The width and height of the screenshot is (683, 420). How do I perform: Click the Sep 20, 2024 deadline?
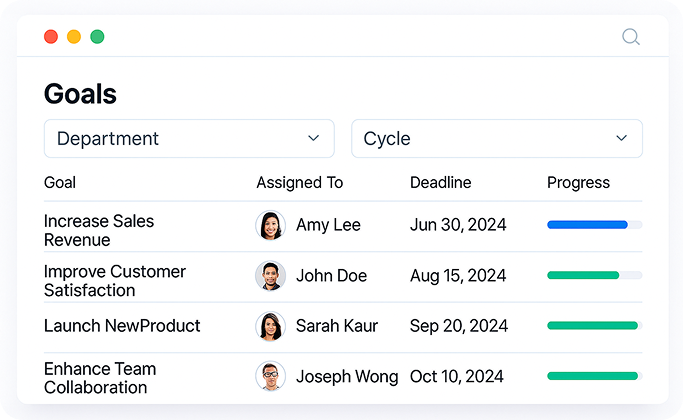(x=458, y=326)
